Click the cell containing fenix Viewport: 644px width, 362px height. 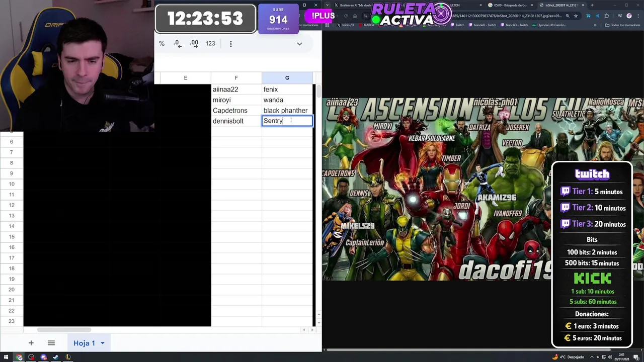coord(287,89)
